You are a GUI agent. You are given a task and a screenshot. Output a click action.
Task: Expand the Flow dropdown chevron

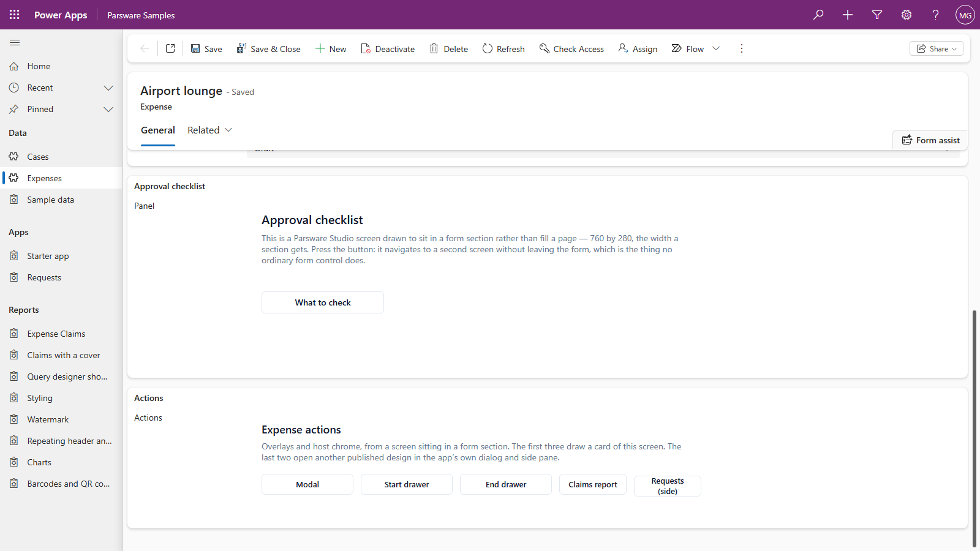coord(716,48)
